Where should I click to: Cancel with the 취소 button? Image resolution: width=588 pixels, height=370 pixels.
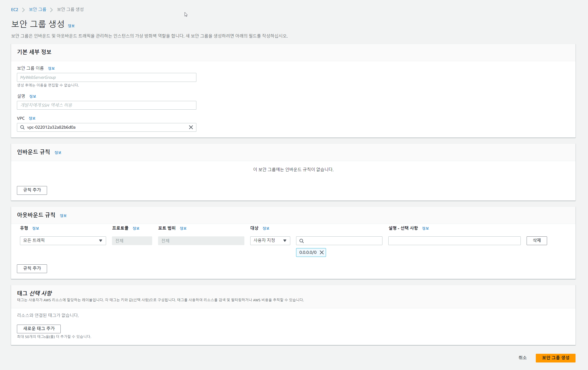tap(523, 358)
